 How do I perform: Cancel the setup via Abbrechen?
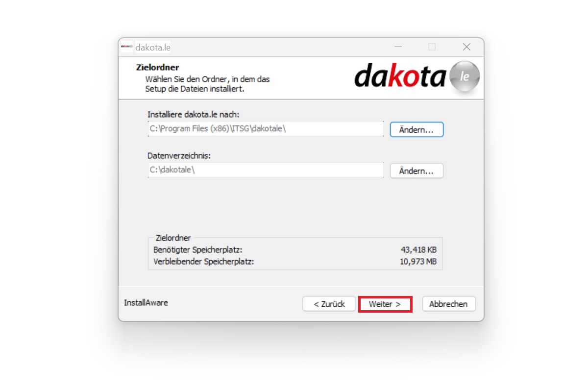click(x=448, y=304)
